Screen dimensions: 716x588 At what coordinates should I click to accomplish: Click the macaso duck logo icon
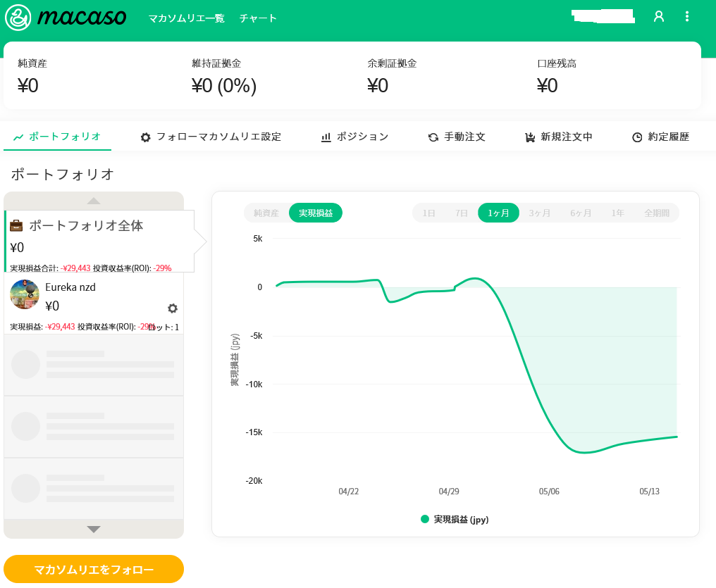click(18, 18)
